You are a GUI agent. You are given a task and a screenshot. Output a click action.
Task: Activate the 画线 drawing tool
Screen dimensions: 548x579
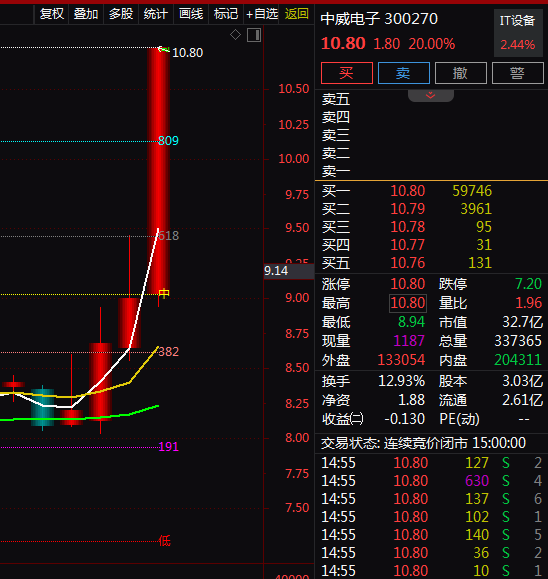(191, 14)
